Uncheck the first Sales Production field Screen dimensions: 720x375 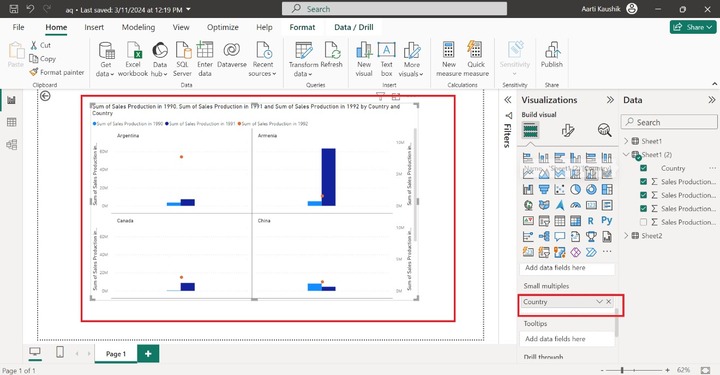[x=643, y=182]
